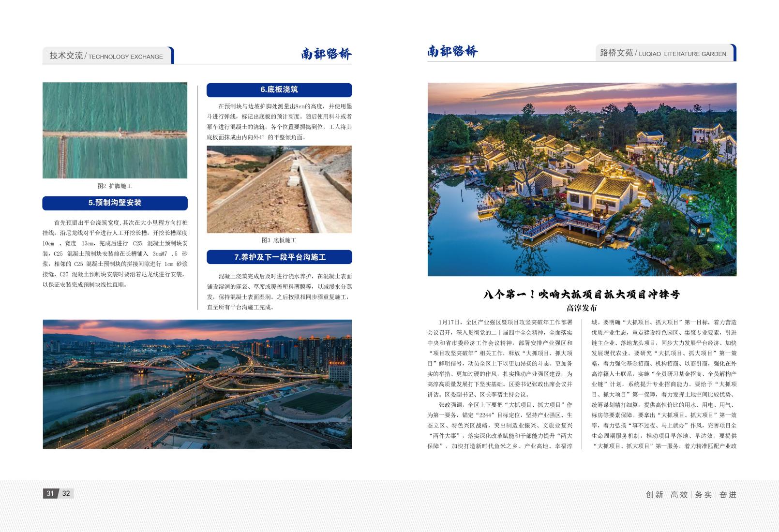Click the caption 图2 护脚施工
Viewport: 779px width, 532px height.
pyautogui.click(x=115, y=186)
